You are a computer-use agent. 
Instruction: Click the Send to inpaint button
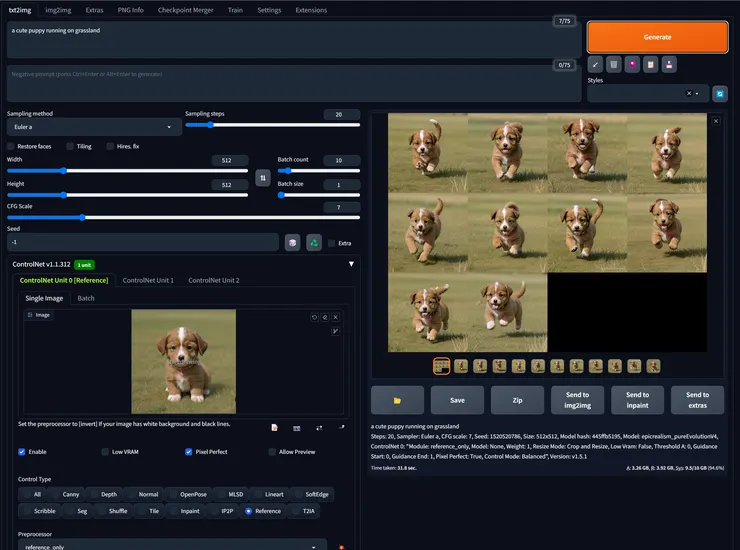click(x=637, y=400)
